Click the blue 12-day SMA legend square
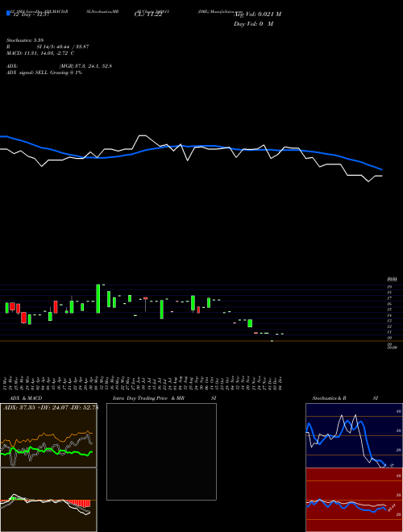 pos(8,13)
